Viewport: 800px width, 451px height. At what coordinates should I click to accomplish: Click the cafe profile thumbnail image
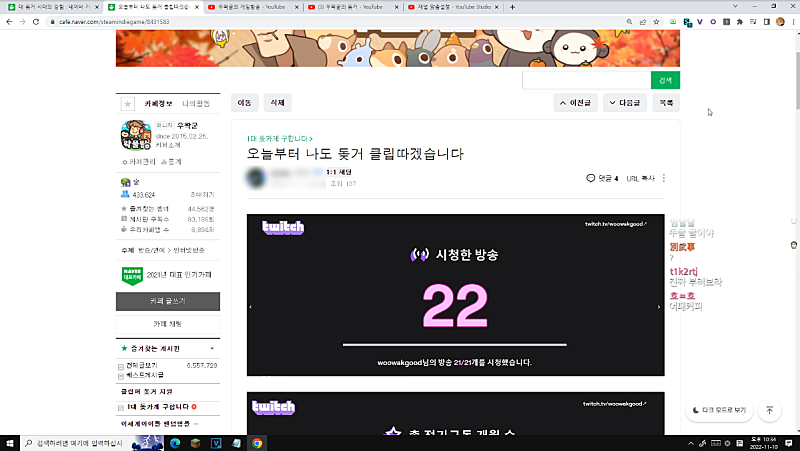136,135
